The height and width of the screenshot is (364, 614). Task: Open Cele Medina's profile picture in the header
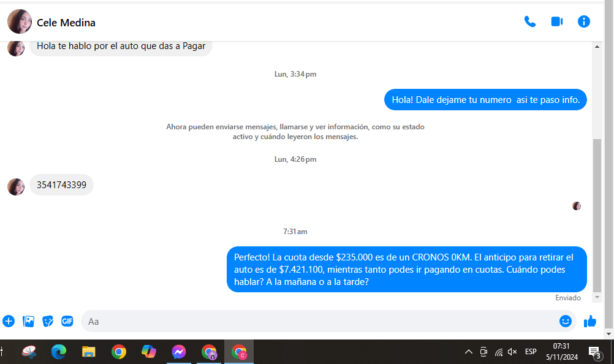click(x=20, y=22)
